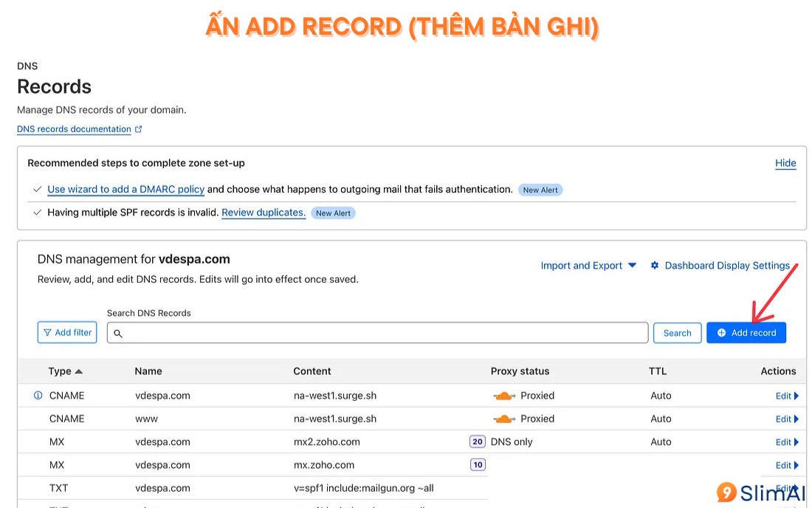Click the Auto TTL value in the www row
Viewport: 812px width, 508px height.
[x=661, y=419]
